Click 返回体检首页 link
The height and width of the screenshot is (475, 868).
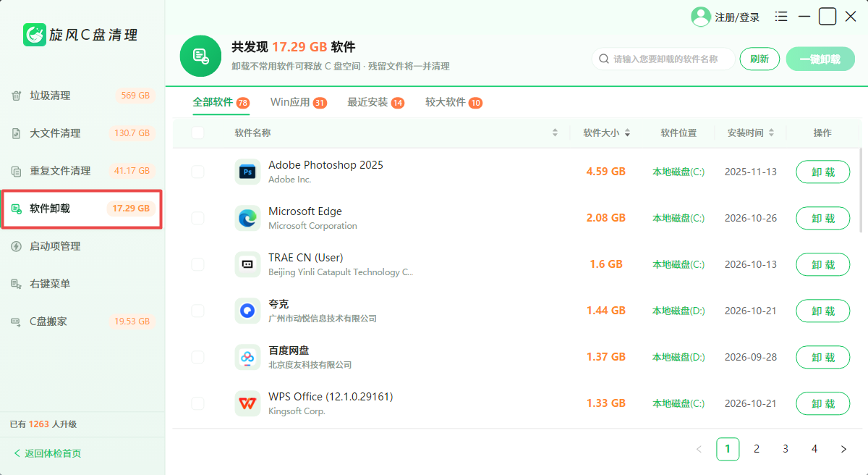(53, 453)
